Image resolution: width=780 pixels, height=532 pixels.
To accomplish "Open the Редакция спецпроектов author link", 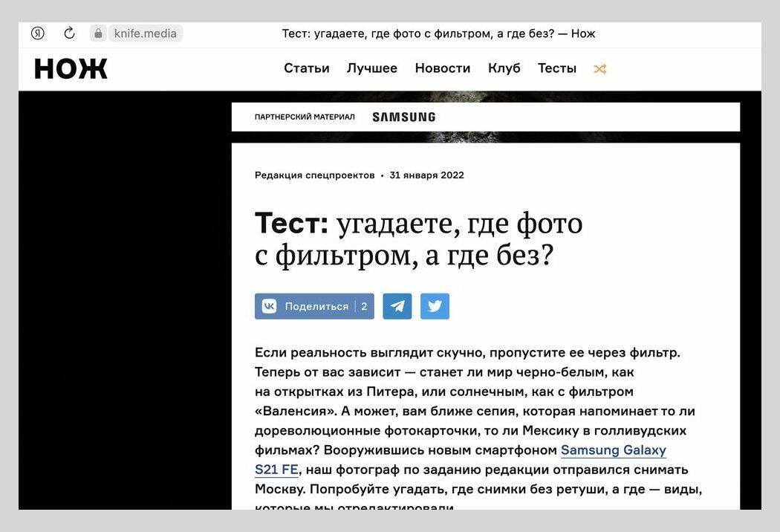I will [314, 175].
